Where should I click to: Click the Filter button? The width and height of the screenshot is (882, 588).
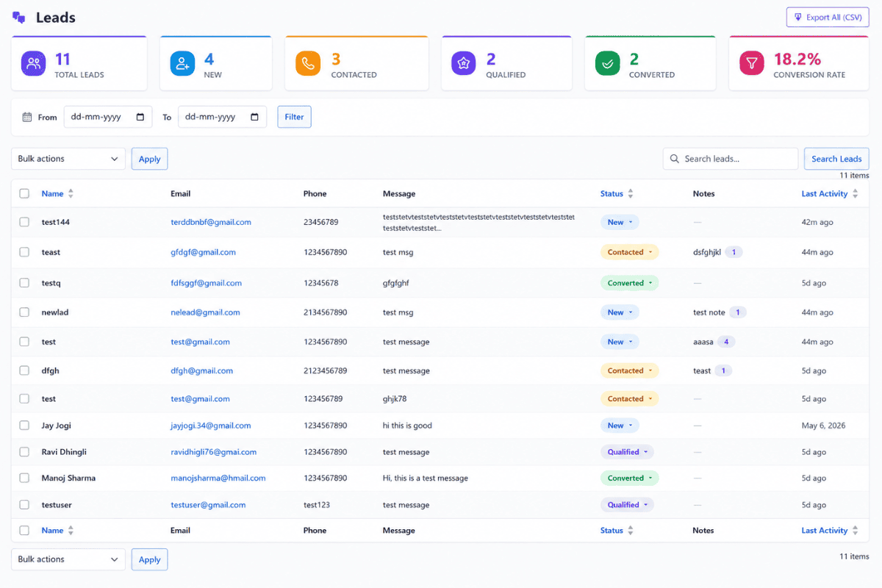[294, 117]
